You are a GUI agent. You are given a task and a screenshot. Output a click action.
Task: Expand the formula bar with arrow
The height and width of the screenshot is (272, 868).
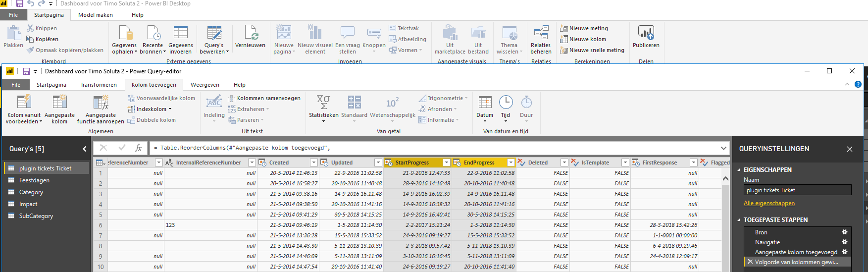tap(723, 148)
